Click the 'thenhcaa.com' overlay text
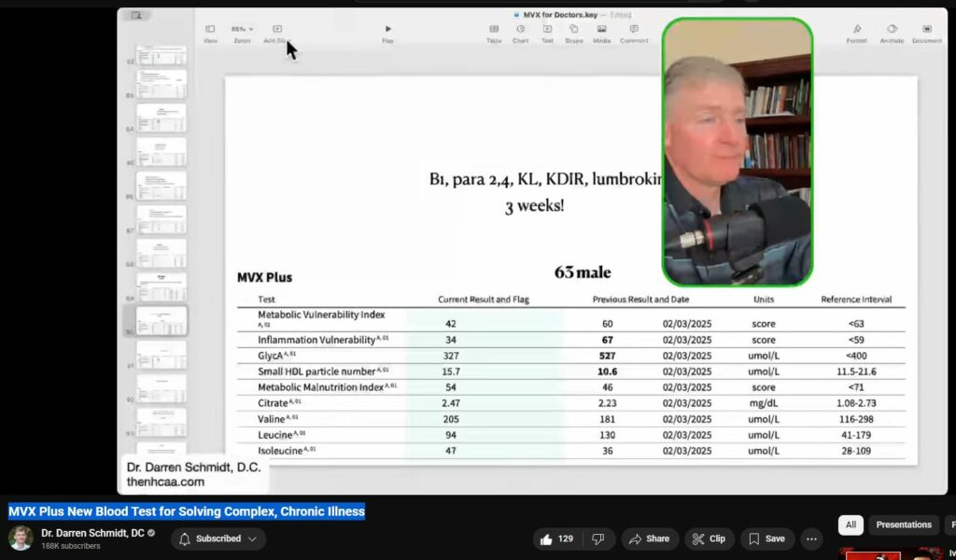The image size is (956, 560). click(x=165, y=482)
